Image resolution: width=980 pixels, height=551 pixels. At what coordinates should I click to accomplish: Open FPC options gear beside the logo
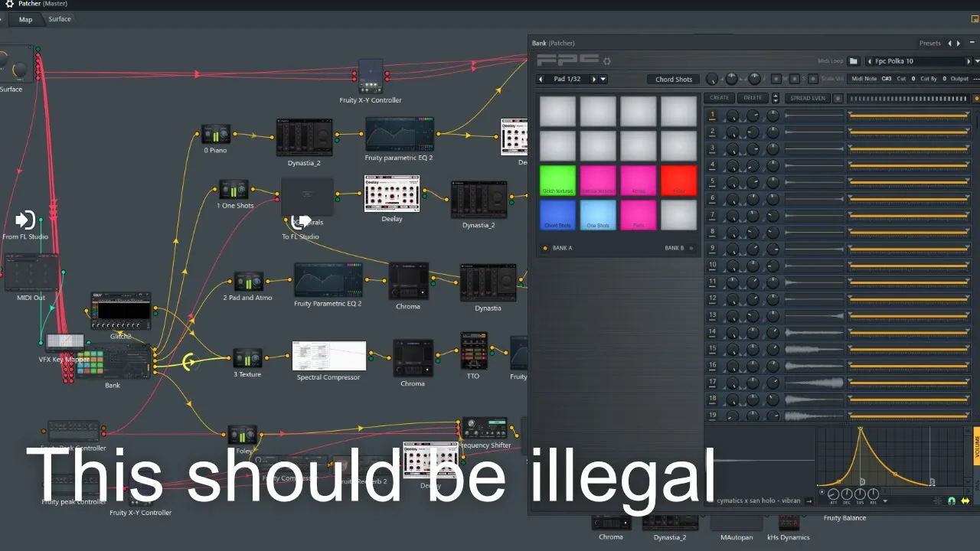[x=607, y=61]
